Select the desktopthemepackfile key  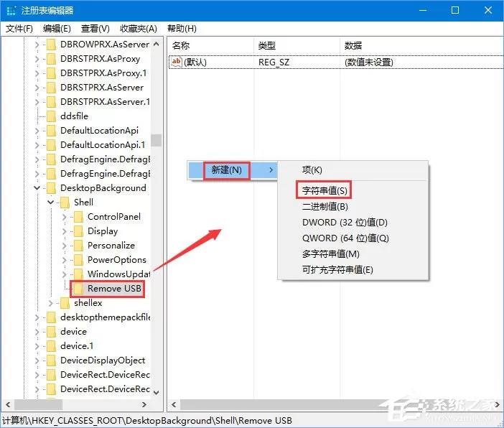pos(105,317)
